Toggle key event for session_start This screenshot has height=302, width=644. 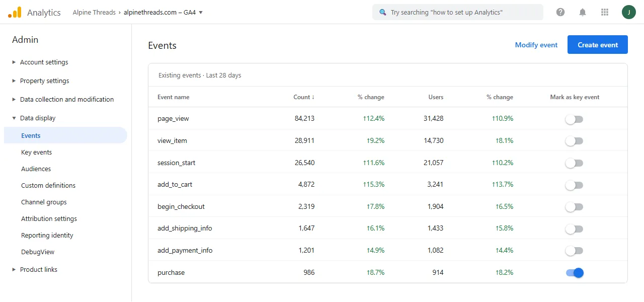574,163
